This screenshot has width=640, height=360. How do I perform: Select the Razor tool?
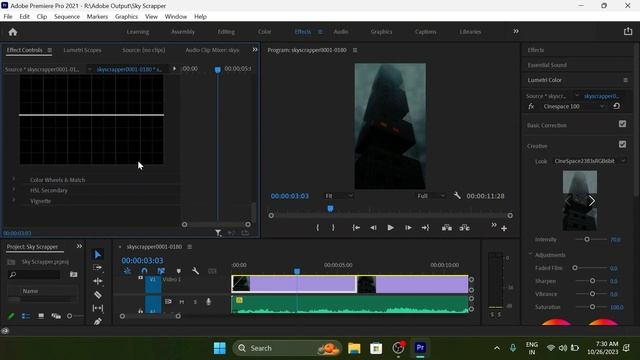point(98,295)
